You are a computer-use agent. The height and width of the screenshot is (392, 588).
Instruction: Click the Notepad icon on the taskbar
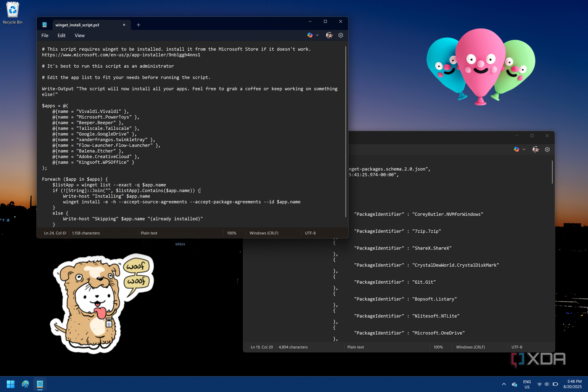tap(40, 384)
